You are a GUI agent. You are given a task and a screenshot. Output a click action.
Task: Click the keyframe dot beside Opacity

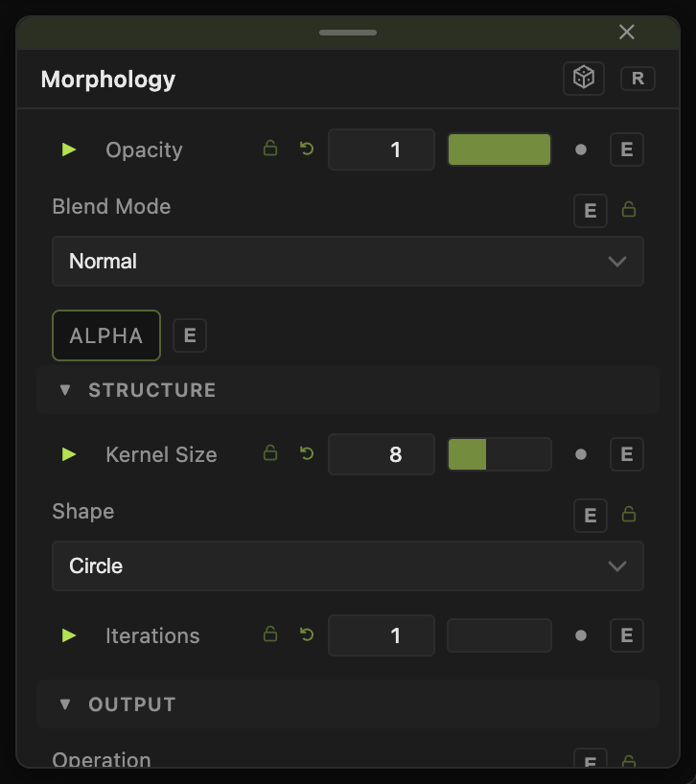click(581, 150)
